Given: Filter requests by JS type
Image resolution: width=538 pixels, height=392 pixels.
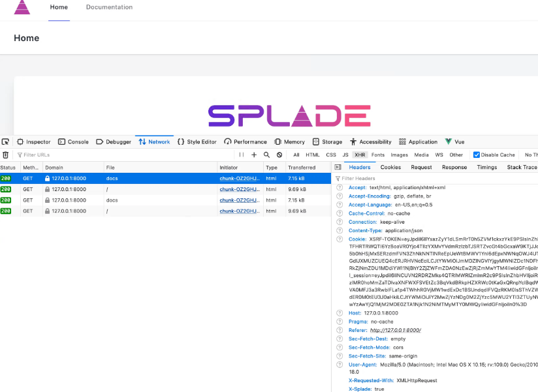Looking at the screenshot, I should point(345,155).
